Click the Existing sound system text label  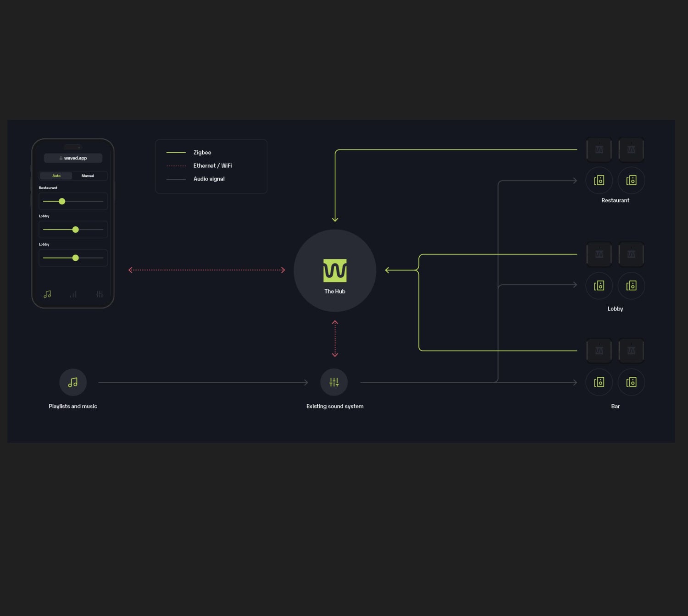click(x=335, y=407)
